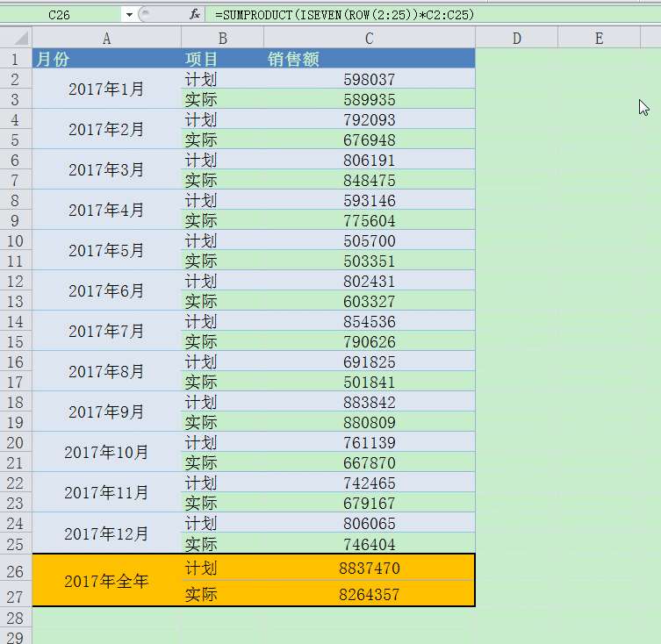This screenshot has width=661, height=644.
Task: Click the actual total 8264357
Action: [370, 594]
